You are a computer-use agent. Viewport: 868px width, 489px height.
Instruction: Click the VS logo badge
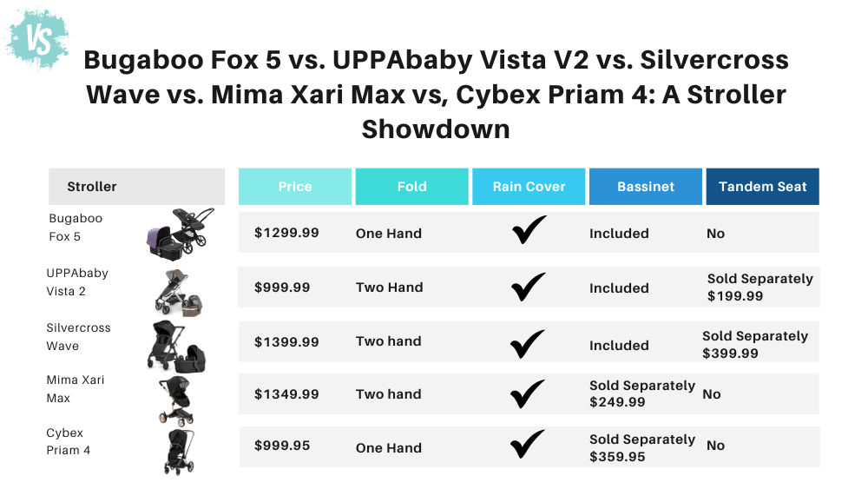pos(37,37)
